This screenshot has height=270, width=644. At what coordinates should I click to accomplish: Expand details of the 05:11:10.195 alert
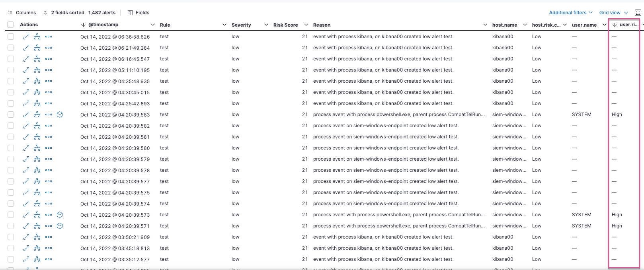pyautogui.click(x=26, y=70)
